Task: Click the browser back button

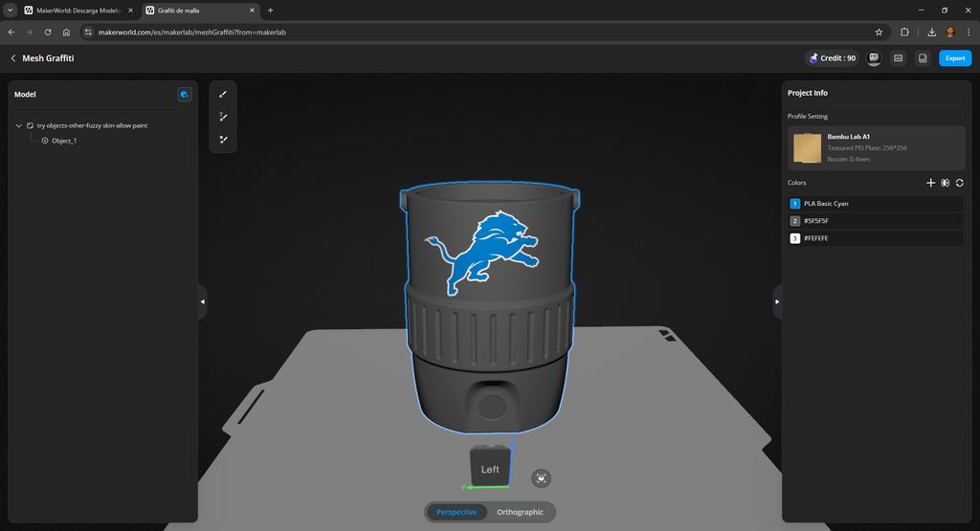Action: point(11,32)
